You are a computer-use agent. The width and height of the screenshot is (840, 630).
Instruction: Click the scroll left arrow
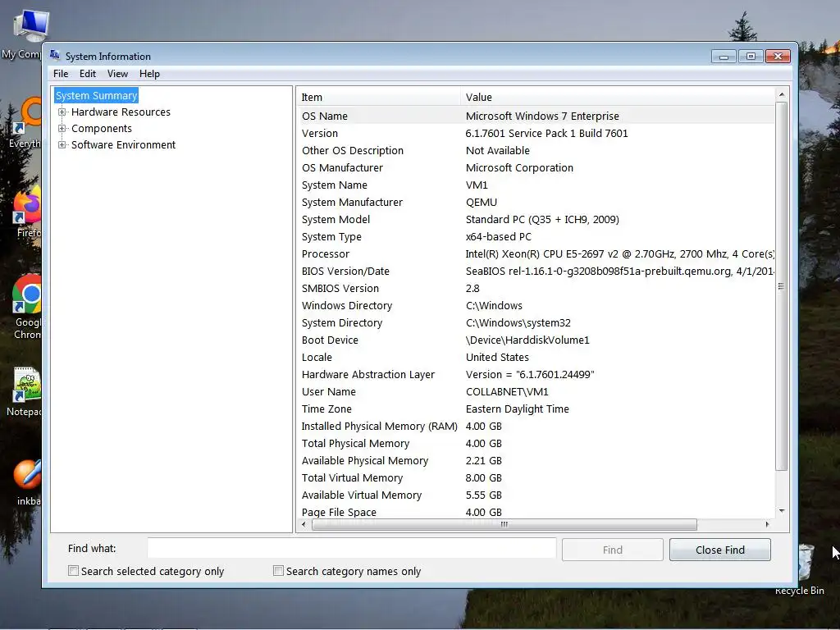pos(304,524)
